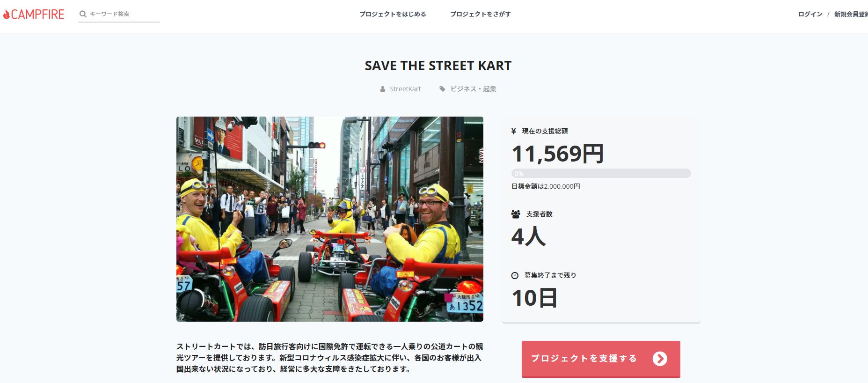This screenshot has width=868, height=383.
Task: Click the 11,569円 support total amount
Action: [557, 154]
